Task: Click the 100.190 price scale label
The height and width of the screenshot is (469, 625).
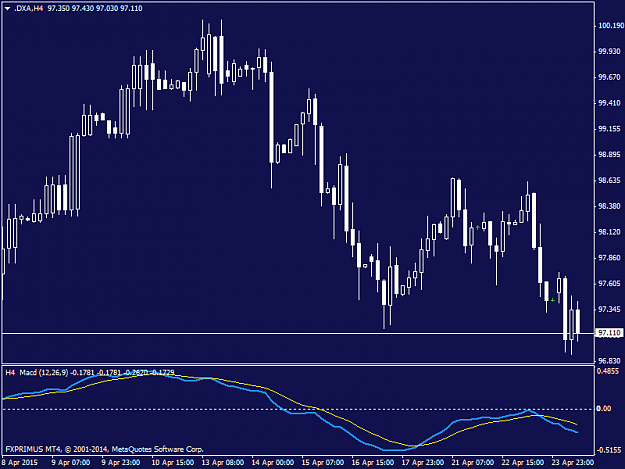Action: pos(610,26)
